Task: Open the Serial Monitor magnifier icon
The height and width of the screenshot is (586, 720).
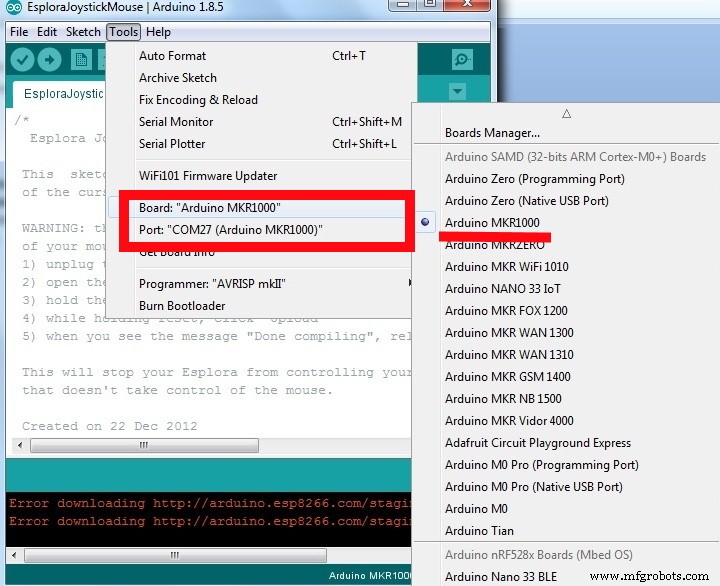Action: click(461, 60)
